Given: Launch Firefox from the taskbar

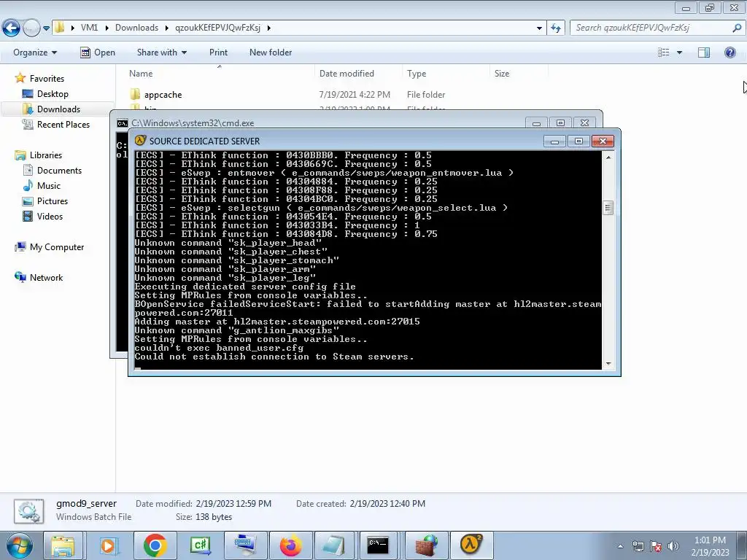Looking at the screenshot, I should (290, 545).
